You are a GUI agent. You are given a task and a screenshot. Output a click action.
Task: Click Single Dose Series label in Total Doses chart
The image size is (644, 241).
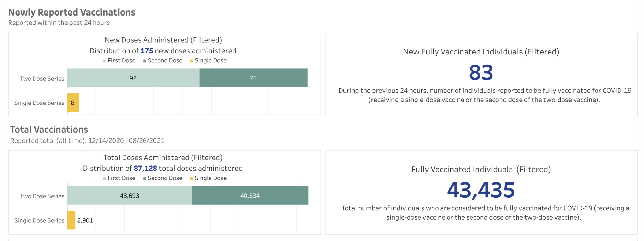tap(39, 220)
